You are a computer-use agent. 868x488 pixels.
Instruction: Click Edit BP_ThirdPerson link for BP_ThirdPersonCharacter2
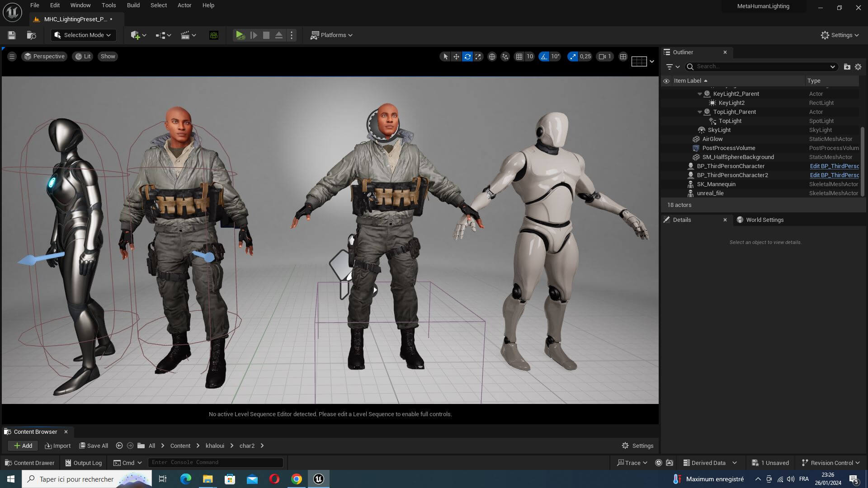(834, 175)
